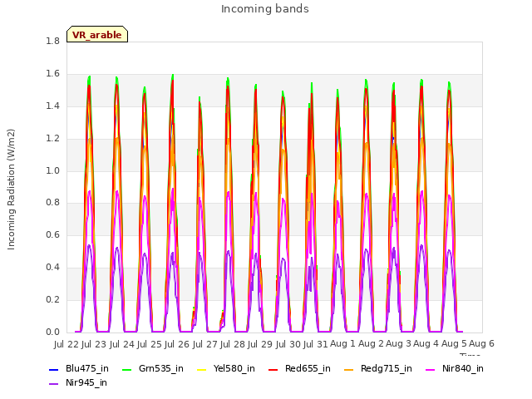The width and height of the screenshot is (532, 399).
Task: Click the orange Redg715_in legend color marker
Action: (349, 369)
